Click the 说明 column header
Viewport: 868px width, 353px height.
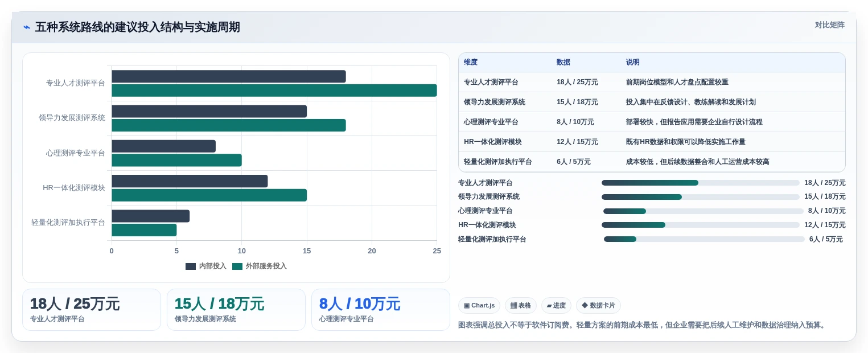(633, 63)
